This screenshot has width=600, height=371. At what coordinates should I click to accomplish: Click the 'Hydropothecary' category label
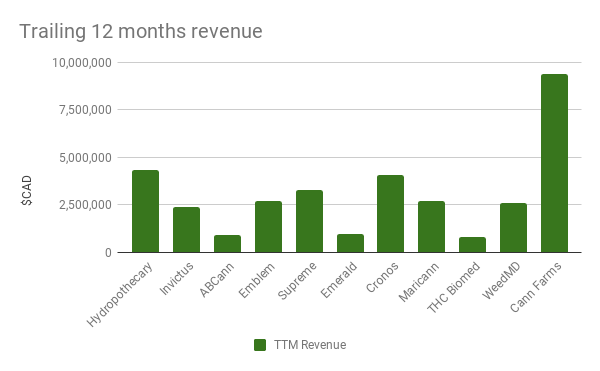[x=119, y=295]
